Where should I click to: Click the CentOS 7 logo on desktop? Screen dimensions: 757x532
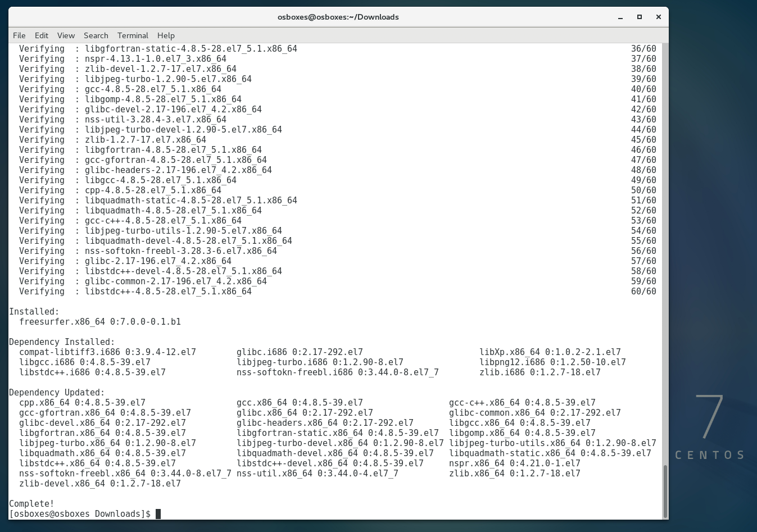[710, 427]
